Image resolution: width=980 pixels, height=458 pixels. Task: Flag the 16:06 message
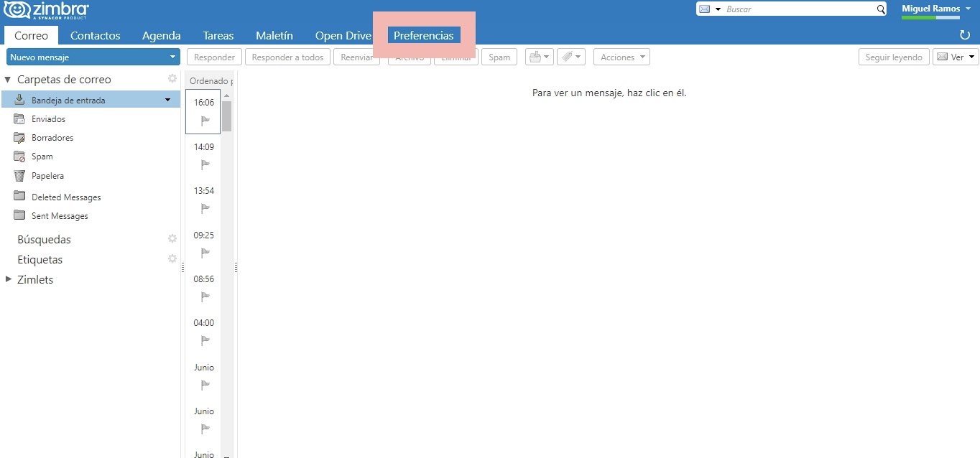click(205, 121)
